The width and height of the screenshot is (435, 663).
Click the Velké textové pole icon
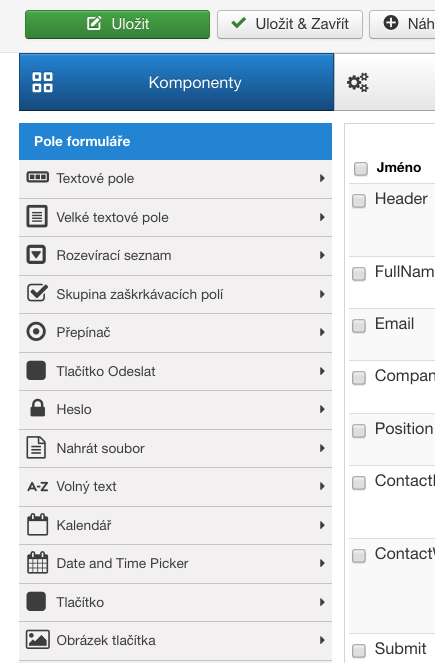coord(37,216)
